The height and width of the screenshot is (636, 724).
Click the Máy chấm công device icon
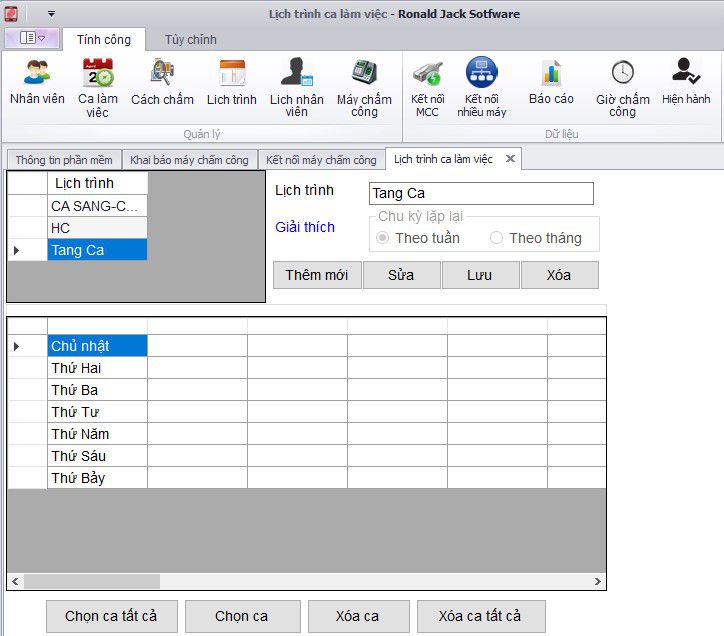[x=364, y=74]
